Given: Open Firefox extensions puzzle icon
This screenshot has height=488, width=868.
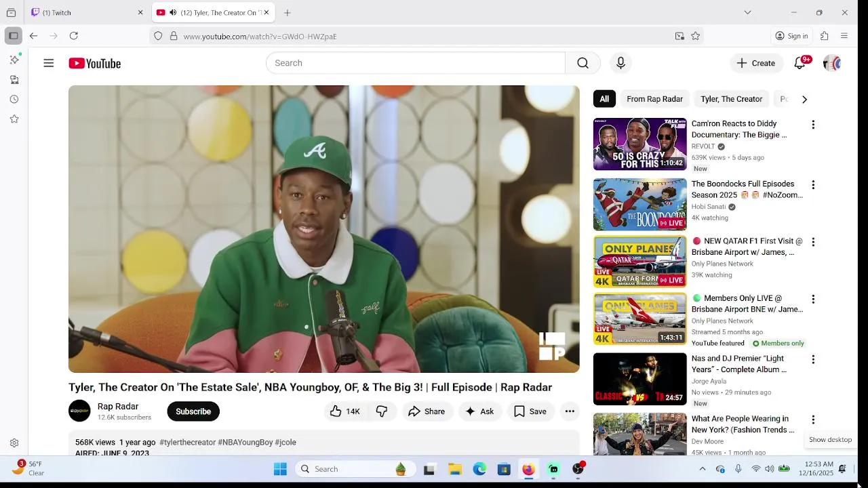Looking at the screenshot, I should (825, 36).
